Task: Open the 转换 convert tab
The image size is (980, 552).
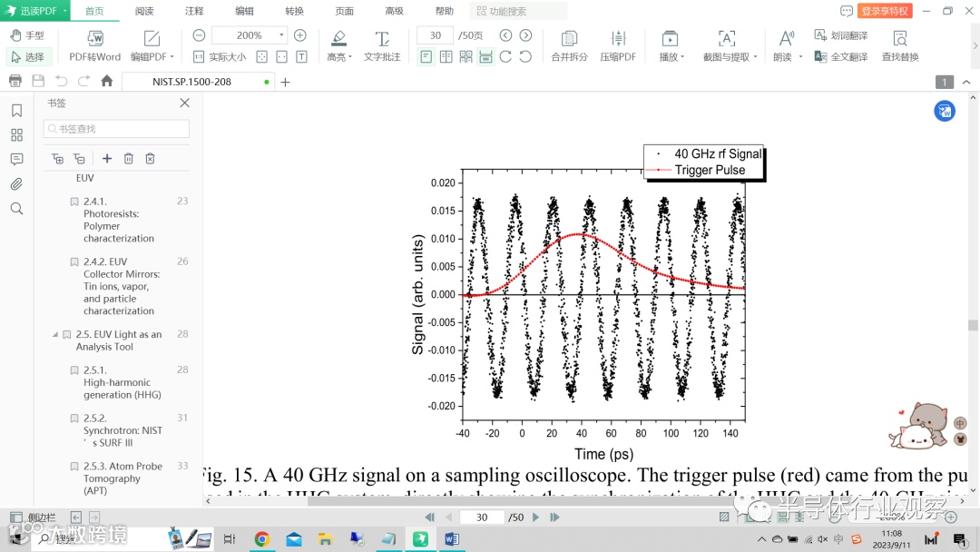Action: (x=294, y=11)
